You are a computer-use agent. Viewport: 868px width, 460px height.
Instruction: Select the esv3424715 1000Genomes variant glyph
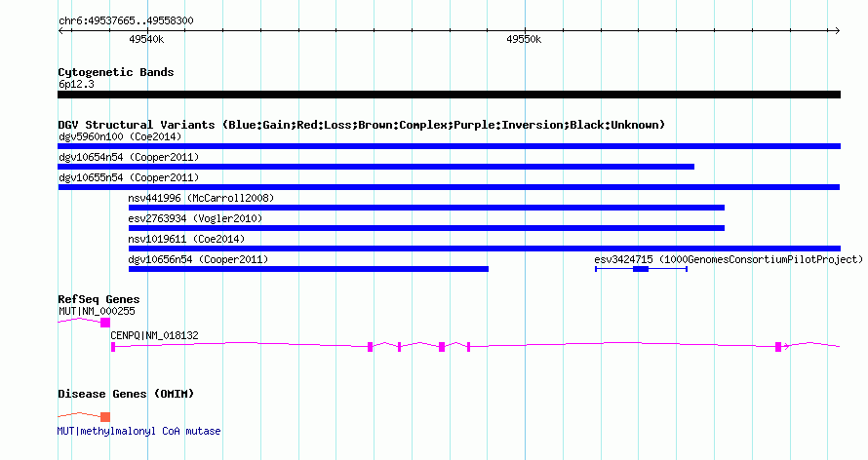(x=641, y=269)
